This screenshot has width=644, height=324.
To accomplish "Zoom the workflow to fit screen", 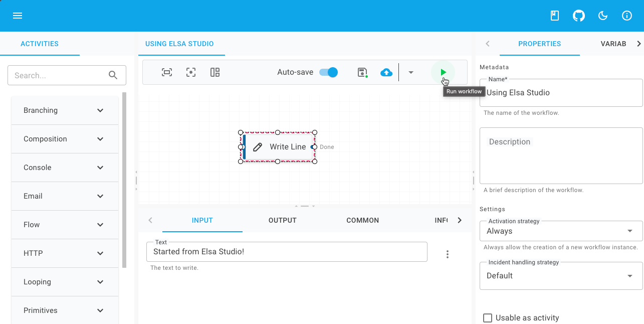I will tap(166, 72).
